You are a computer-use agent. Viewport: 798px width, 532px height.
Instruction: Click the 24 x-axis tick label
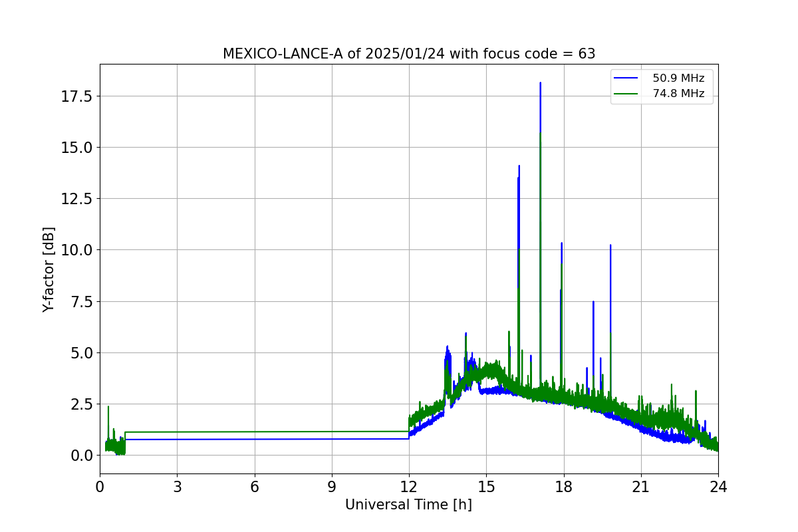point(718,486)
